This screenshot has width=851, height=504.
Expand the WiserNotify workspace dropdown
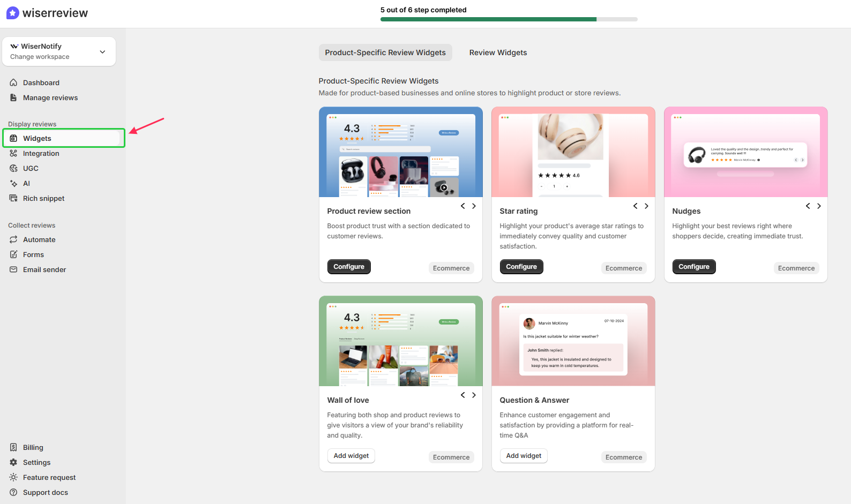[102, 52]
